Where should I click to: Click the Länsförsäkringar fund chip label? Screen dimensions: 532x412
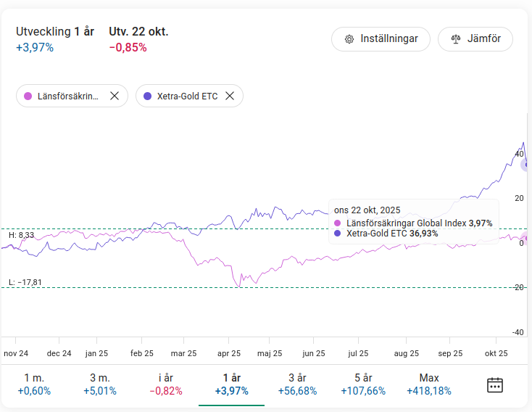click(x=68, y=96)
